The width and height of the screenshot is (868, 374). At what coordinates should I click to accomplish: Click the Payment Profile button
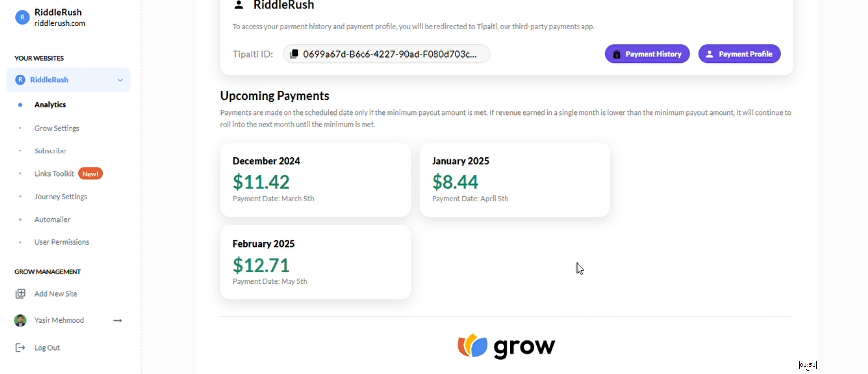click(739, 54)
